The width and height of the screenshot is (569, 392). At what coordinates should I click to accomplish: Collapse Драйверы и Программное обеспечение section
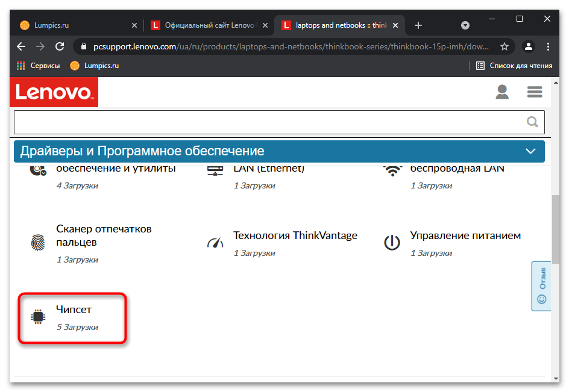click(x=530, y=151)
